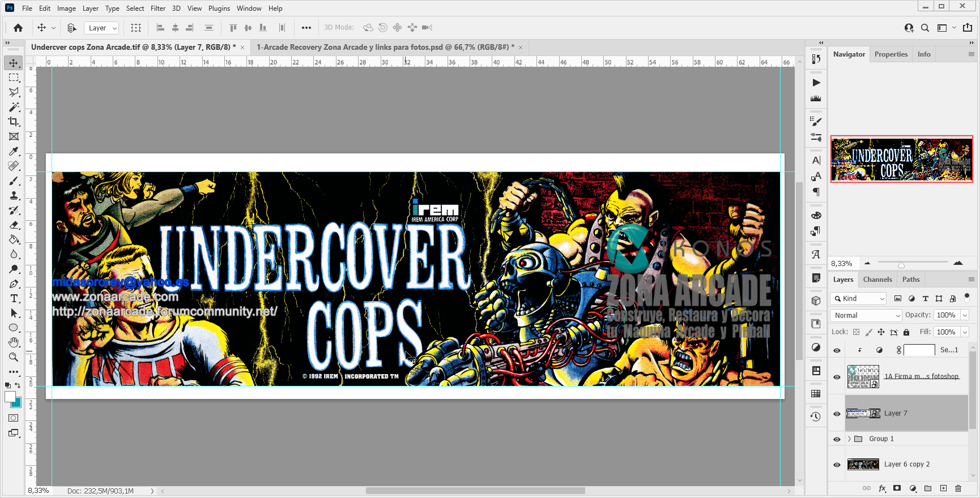The height and width of the screenshot is (498, 980).
Task: Click the Navigator zoom percentage field
Action: coord(844,264)
